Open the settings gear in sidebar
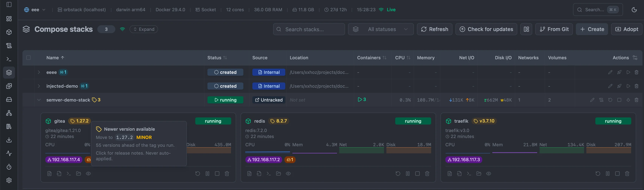 tap(9, 180)
